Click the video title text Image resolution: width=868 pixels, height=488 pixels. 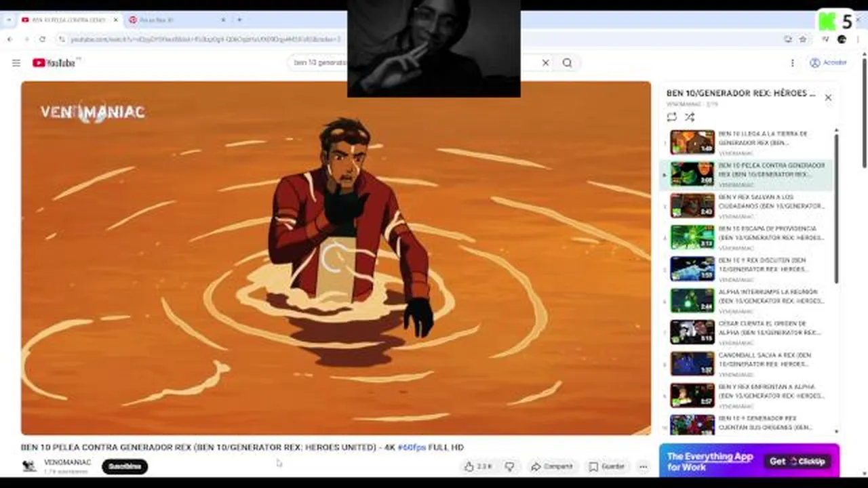(x=242, y=447)
